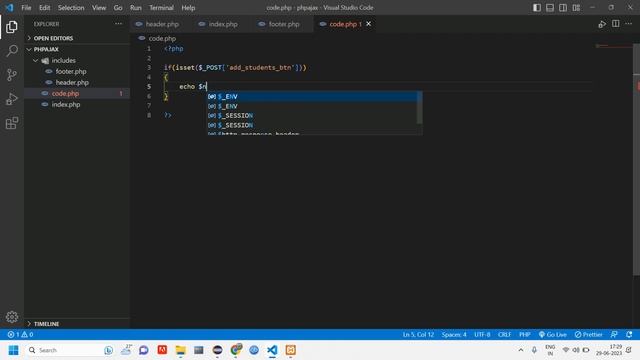Open the Edit menu

(x=44, y=8)
